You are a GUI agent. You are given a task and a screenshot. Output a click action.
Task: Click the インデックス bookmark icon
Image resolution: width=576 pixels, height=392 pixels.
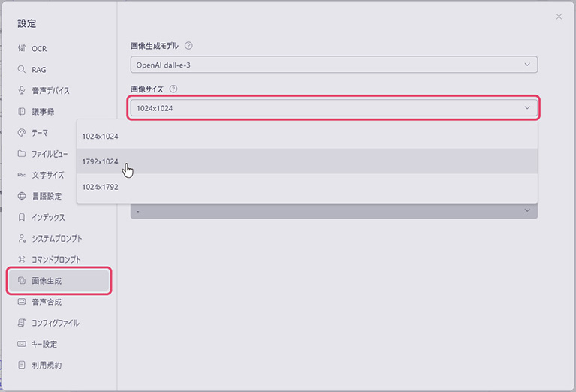tap(22, 217)
